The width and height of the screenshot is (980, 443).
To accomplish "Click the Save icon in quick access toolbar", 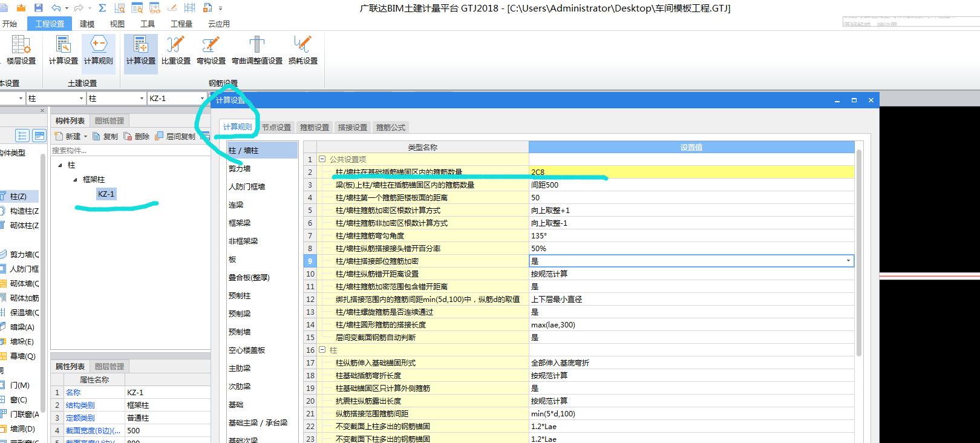I will click(39, 8).
